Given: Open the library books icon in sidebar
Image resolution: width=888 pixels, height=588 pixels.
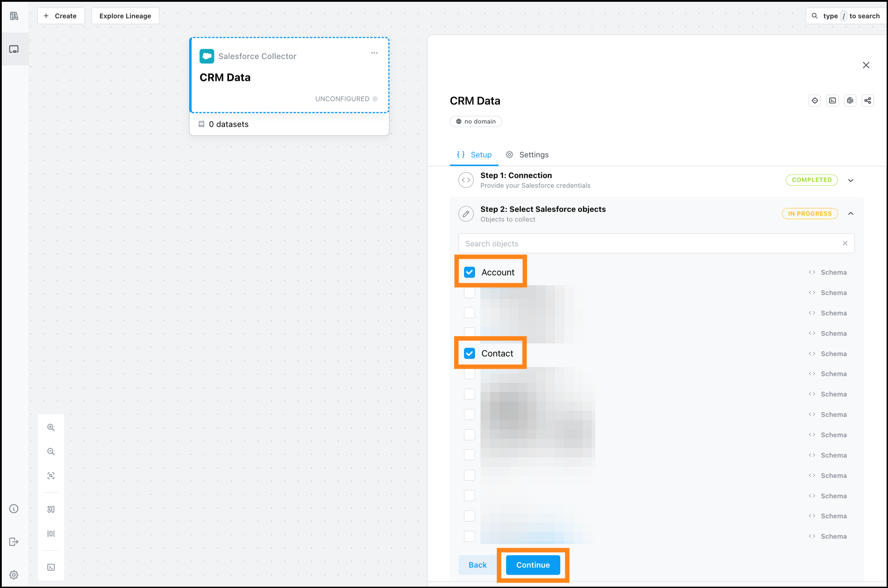Looking at the screenshot, I should point(14,16).
